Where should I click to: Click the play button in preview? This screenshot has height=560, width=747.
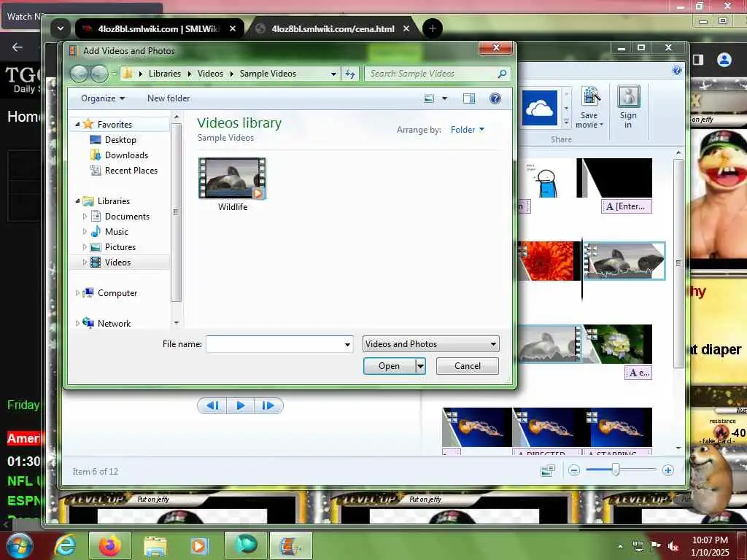point(241,405)
